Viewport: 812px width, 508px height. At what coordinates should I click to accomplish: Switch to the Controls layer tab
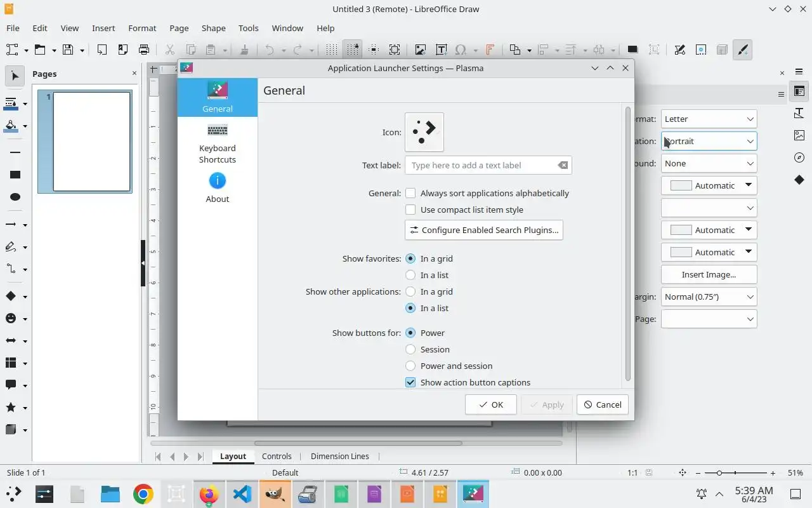click(277, 456)
